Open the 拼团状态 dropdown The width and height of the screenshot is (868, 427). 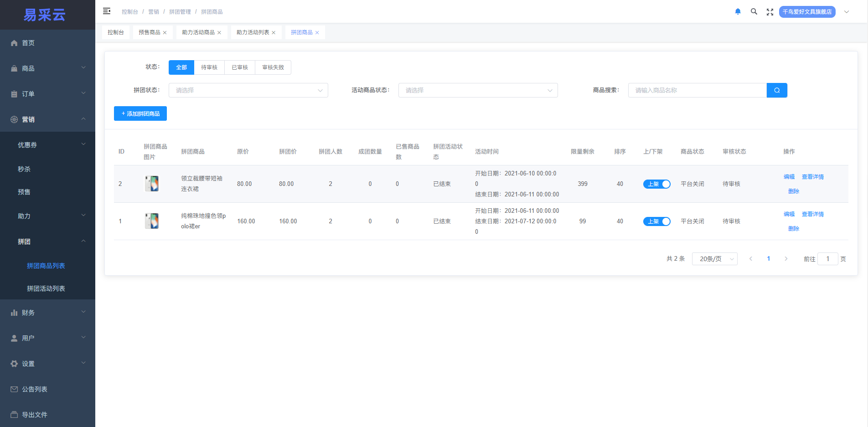[x=248, y=90]
